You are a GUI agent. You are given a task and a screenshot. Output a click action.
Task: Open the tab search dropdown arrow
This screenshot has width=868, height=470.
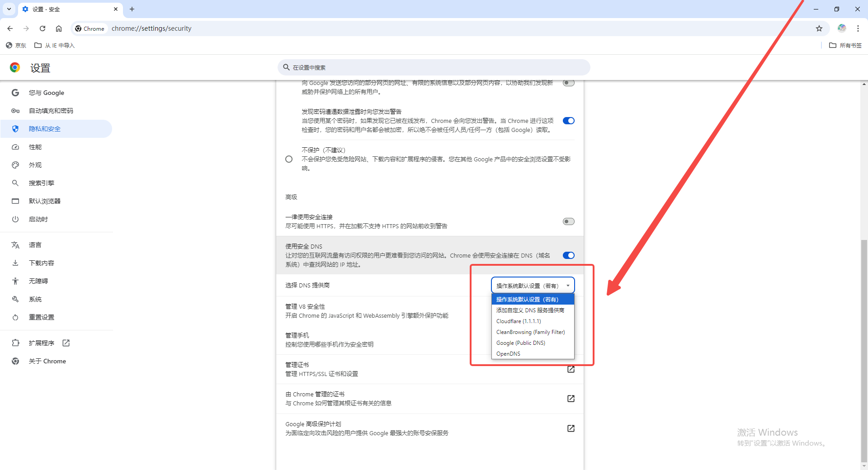pyautogui.click(x=9, y=9)
